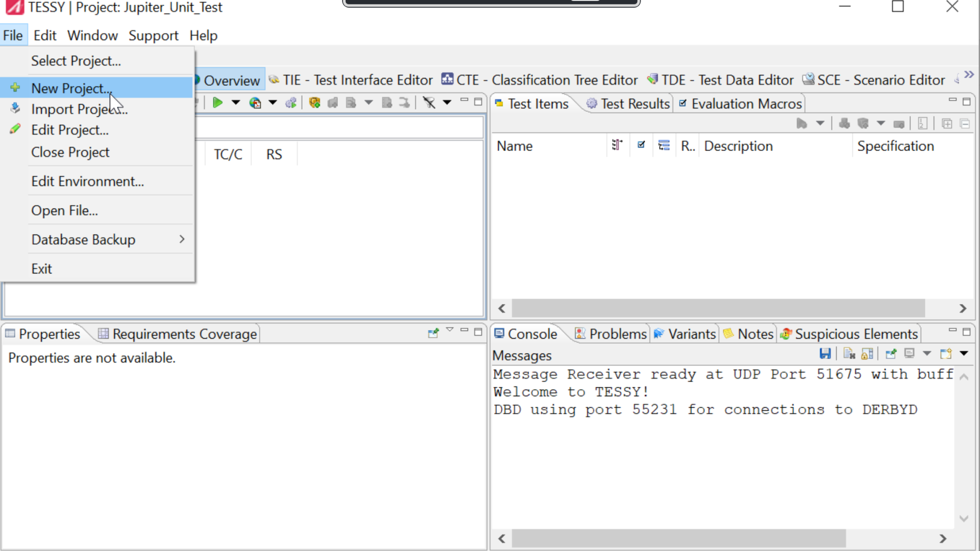Click the grayed new test step icon
This screenshot has height=551, width=980.
click(863, 123)
